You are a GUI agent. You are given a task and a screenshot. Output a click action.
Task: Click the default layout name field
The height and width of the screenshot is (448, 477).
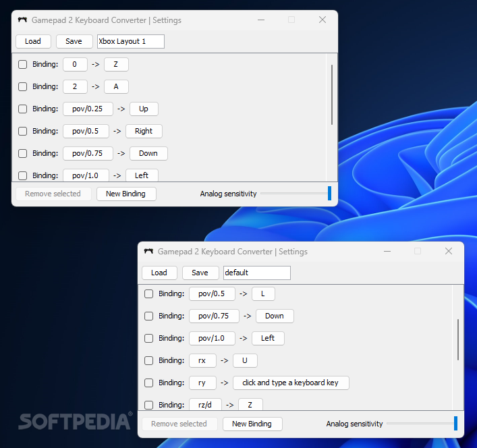tap(257, 273)
